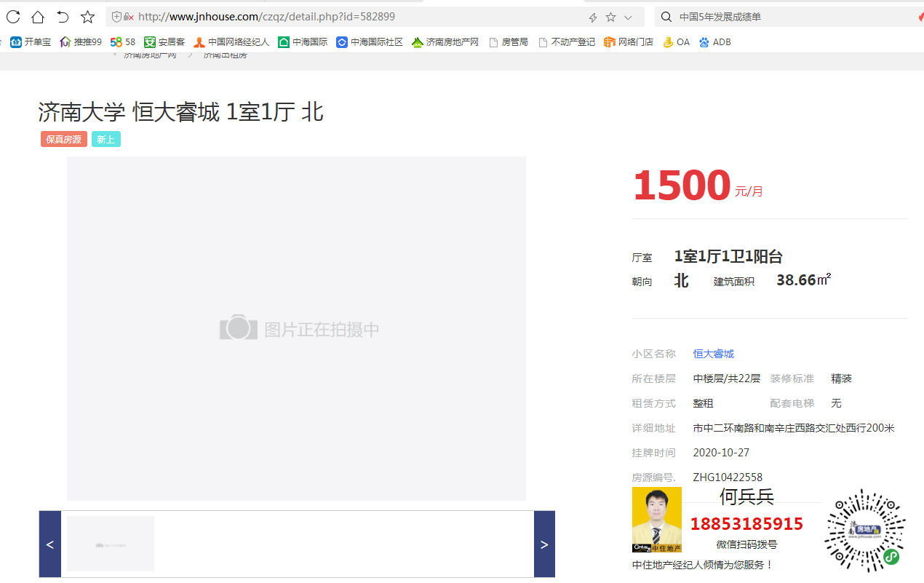Open the 安居客 bookmark
Screen dimensions: 924x583
tap(164, 42)
